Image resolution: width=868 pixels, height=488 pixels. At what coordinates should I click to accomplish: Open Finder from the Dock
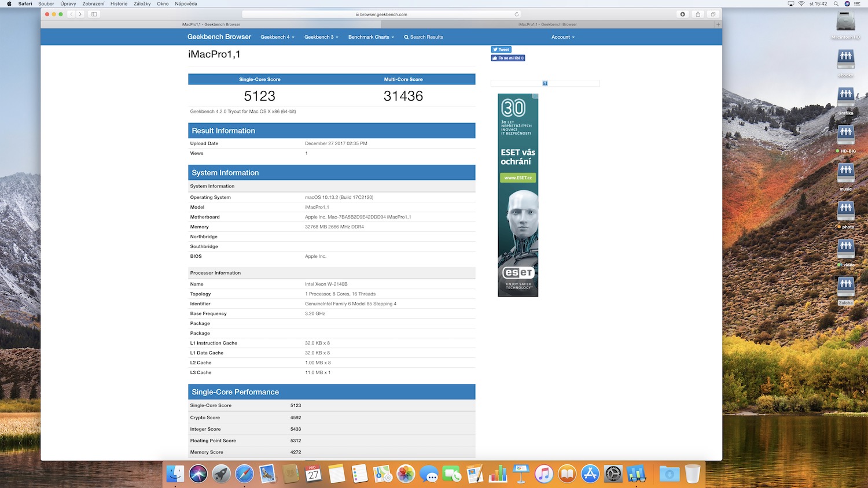point(175,474)
